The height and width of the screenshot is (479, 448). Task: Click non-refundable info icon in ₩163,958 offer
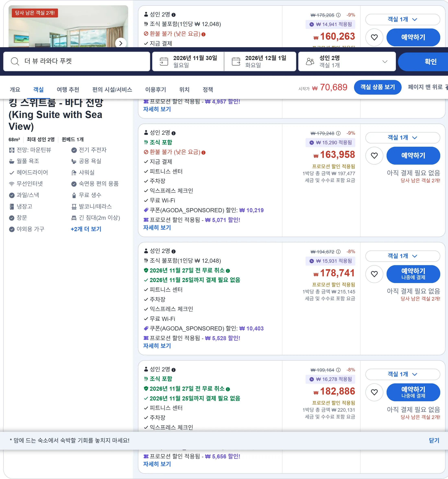(203, 153)
